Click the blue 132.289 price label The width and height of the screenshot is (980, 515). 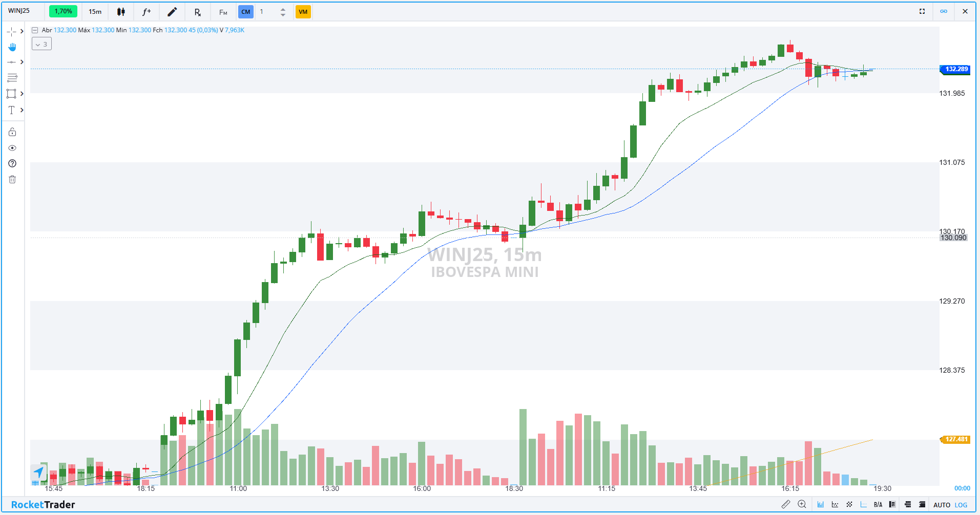[955, 69]
